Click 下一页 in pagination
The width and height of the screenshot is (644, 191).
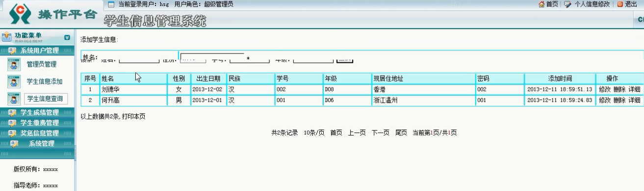click(381, 133)
